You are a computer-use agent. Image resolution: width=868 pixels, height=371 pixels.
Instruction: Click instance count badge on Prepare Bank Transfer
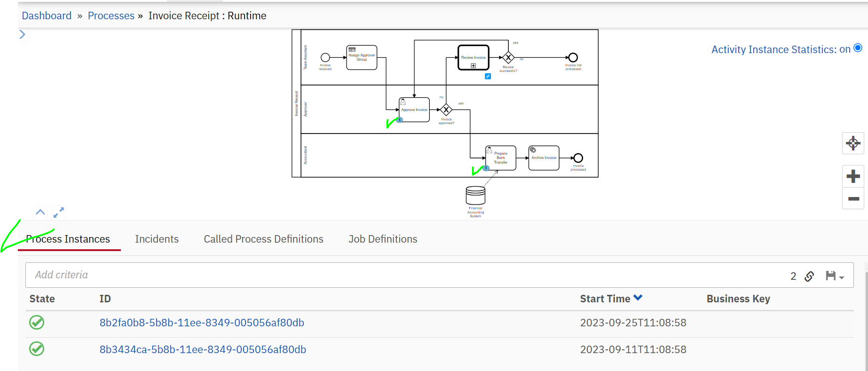pos(486,168)
